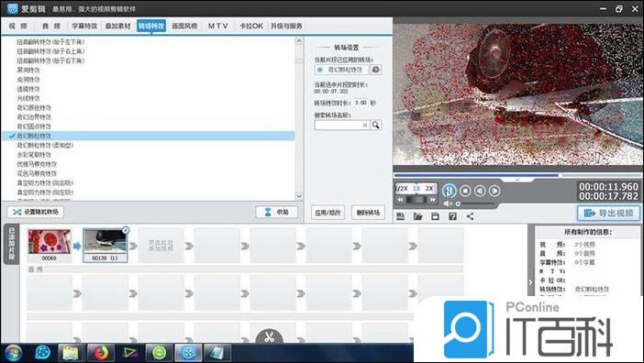Step to the previous frame
The height and width of the screenshot is (363, 644).
(x=480, y=191)
